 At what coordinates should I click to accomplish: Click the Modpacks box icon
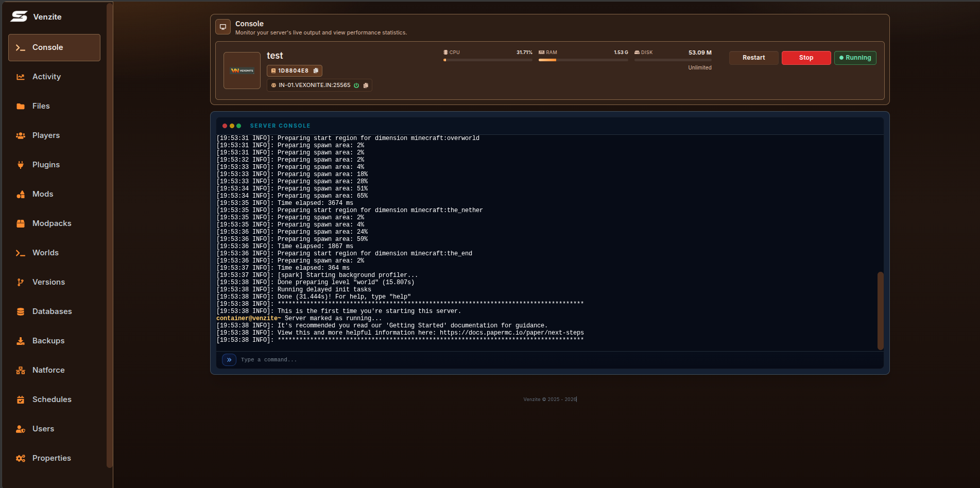[21, 223]
